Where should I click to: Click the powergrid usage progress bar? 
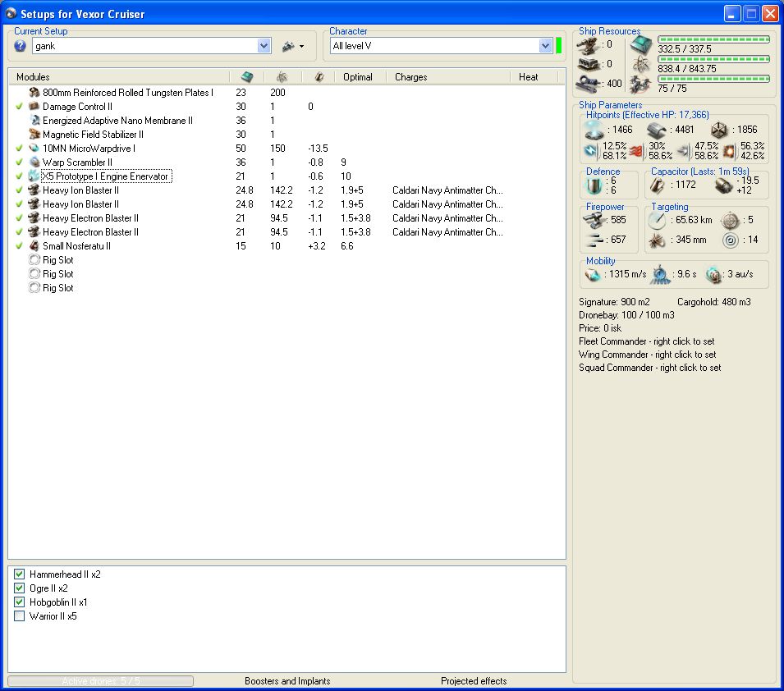click(x=713, y=58)
